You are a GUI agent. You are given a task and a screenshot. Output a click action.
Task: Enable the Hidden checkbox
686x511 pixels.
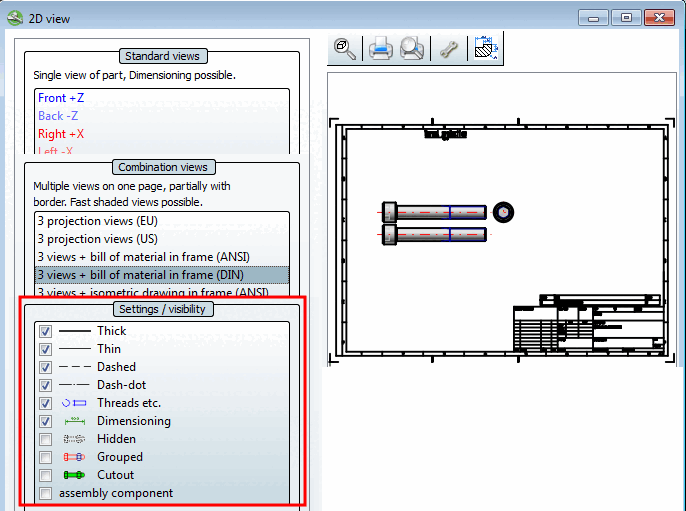(x=46, y=439)
